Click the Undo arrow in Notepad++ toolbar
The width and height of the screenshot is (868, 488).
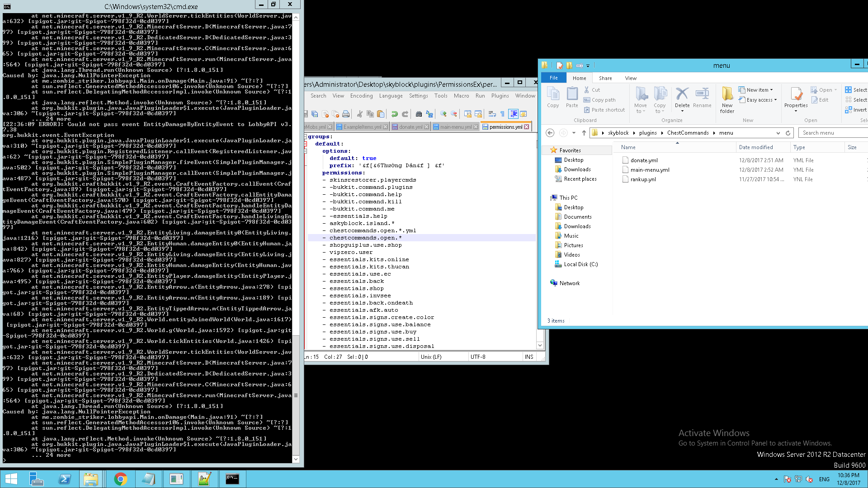point(394,114)
